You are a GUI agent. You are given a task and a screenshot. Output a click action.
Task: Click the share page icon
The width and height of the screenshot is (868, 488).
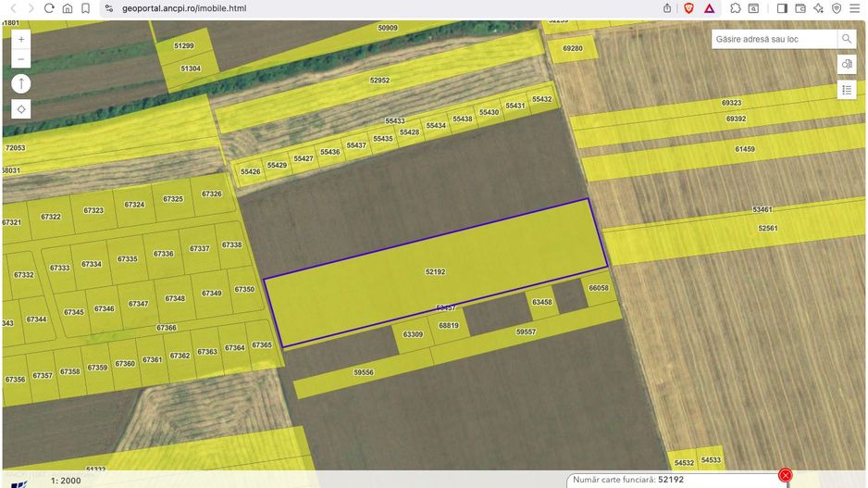coord(667,8)
